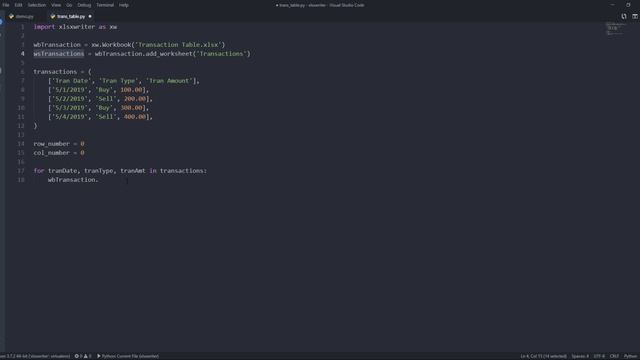This screenshot has width=640, height=360.
Task: Click the code minimap preview
Action: click(615, 29)
